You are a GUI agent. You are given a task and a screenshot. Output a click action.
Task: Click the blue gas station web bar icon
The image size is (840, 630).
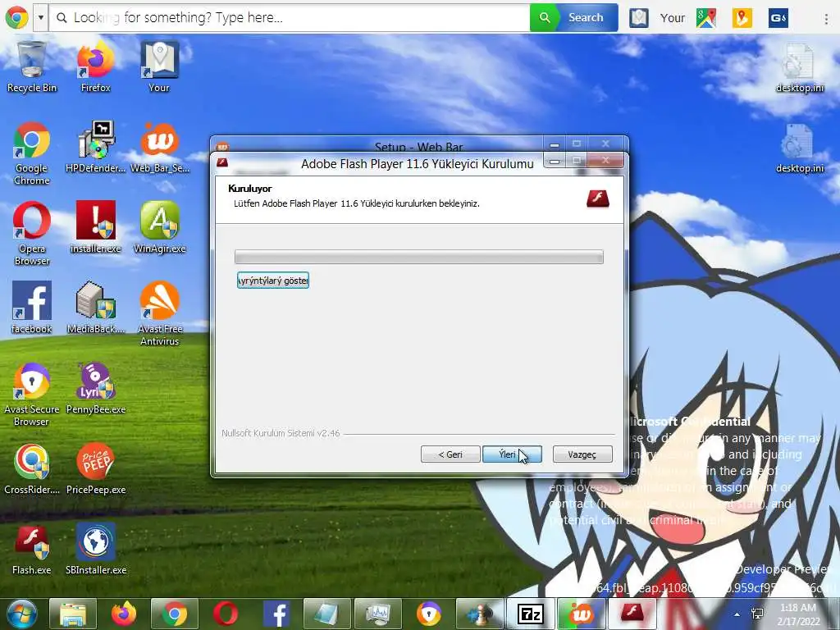coord(778,18)
